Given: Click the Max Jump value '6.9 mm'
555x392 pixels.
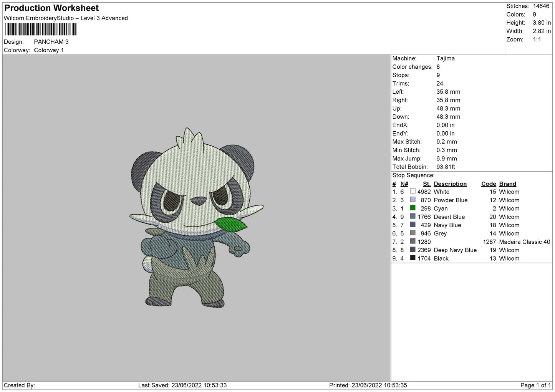Looking at the screenshot, I should point(447,159).
